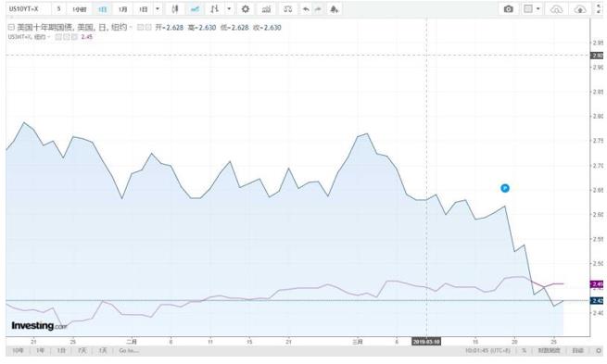Screen dimensions: 607x364
Task: Open compare symbols scale icon
Action: (x=287, y=9)
